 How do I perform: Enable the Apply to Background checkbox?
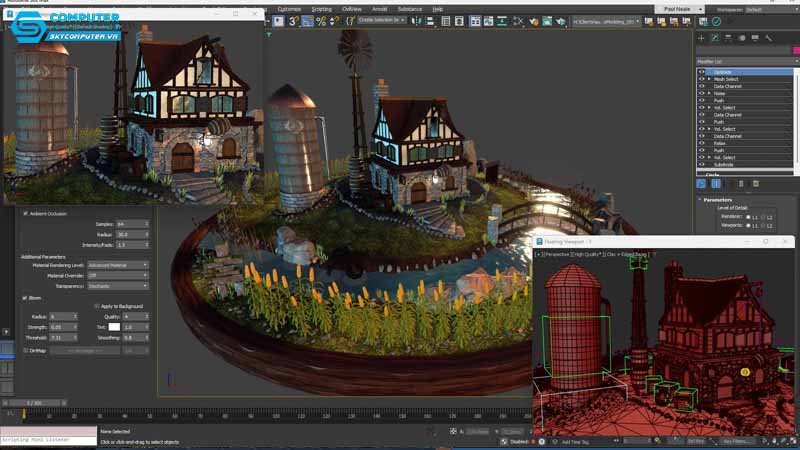(x=96, y=306)
